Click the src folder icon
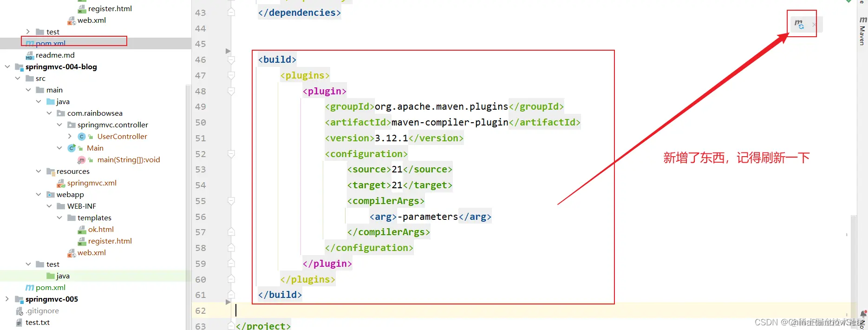 [30, 78]
